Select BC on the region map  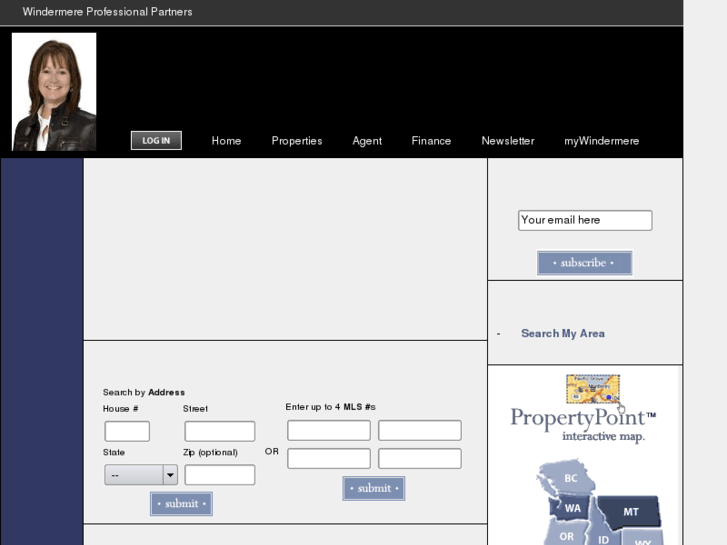pos(571,478)
